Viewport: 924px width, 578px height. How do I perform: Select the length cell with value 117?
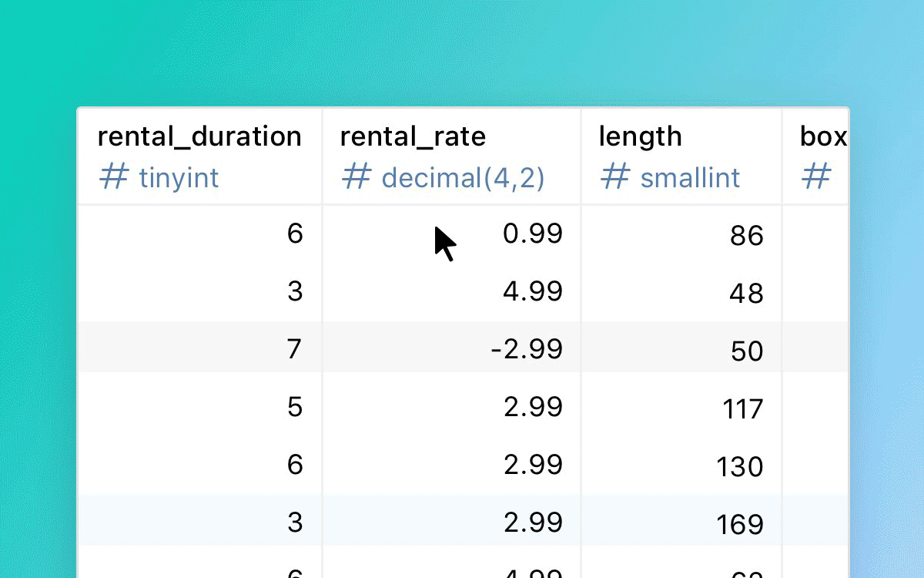coord(682,408)
